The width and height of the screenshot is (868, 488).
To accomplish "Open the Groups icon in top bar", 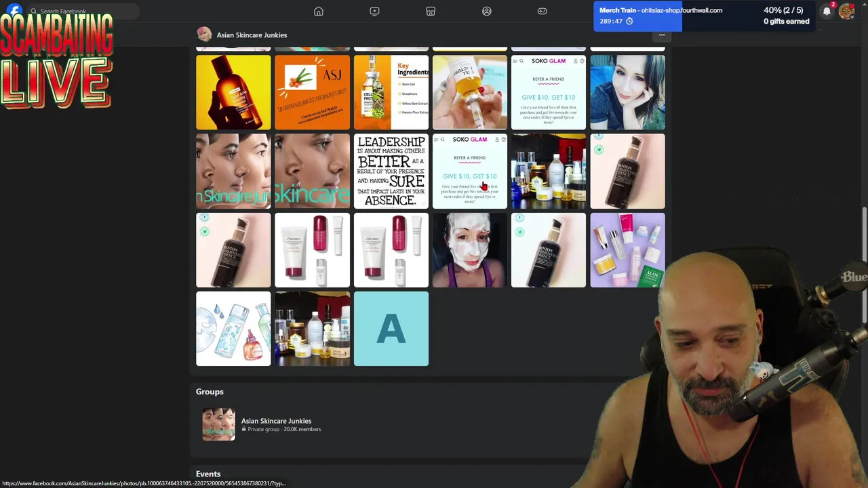I will click(x=487, y=11).
